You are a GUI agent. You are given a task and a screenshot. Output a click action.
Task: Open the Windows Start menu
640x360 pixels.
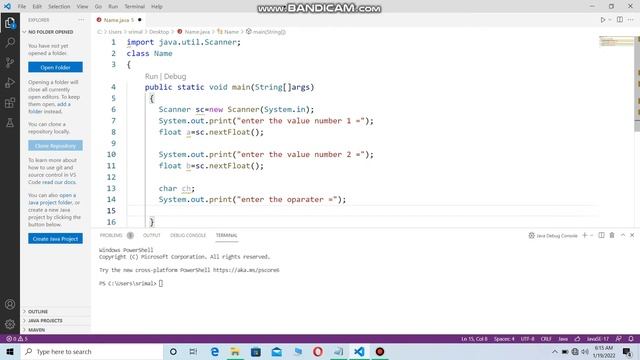tap(10, 351)
